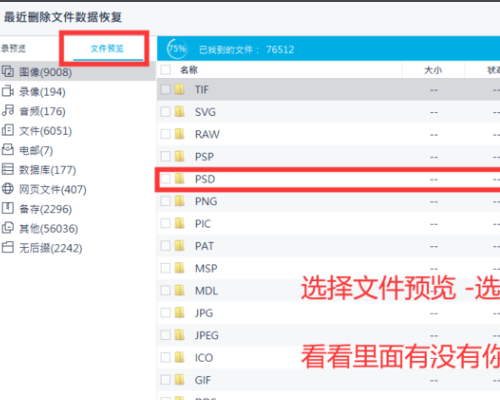The image size is (500, 400).
Task: Click the 75% scan progress indicator
Action: 177,49
